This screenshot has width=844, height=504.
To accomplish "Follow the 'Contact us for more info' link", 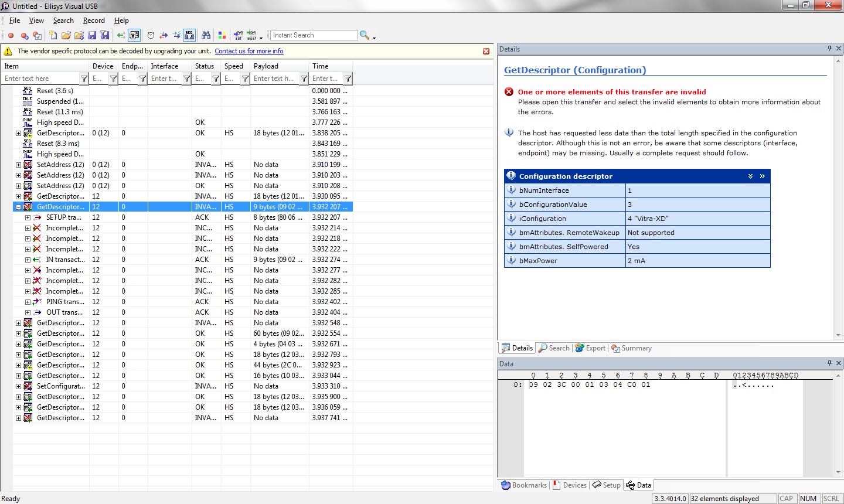I will 249,51.
